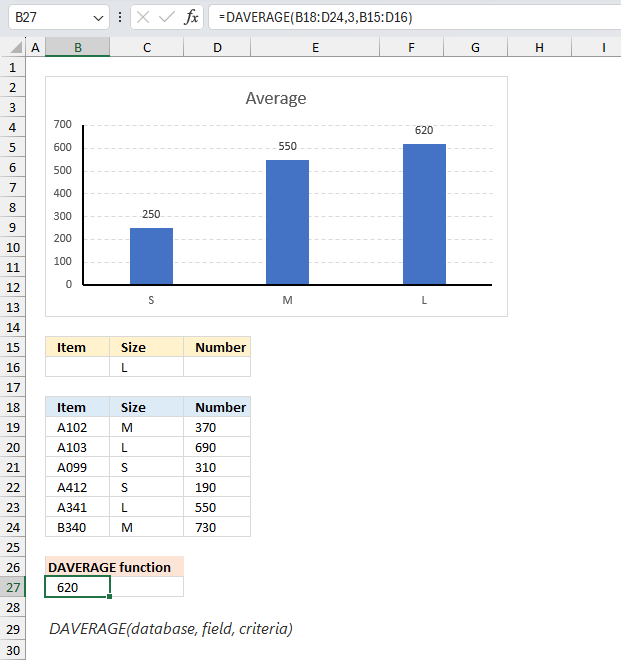Click the database Item header in row 18
This screenshot has width=621, height=660.
point(77,407)
